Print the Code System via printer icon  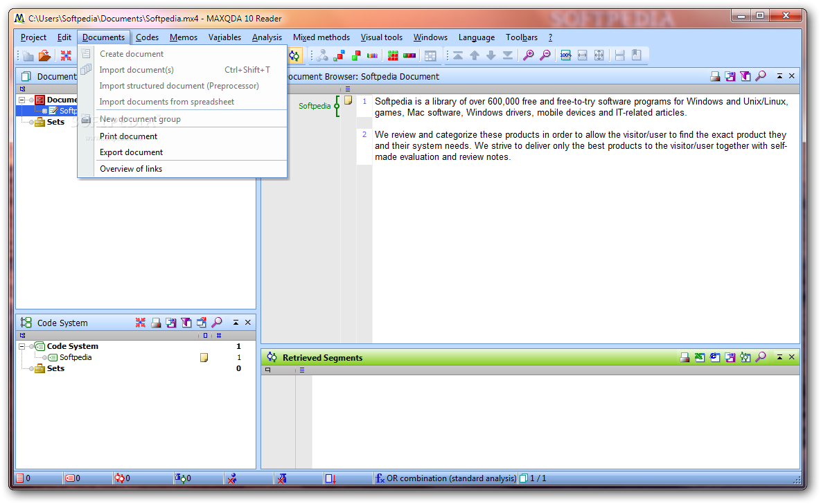156,323
